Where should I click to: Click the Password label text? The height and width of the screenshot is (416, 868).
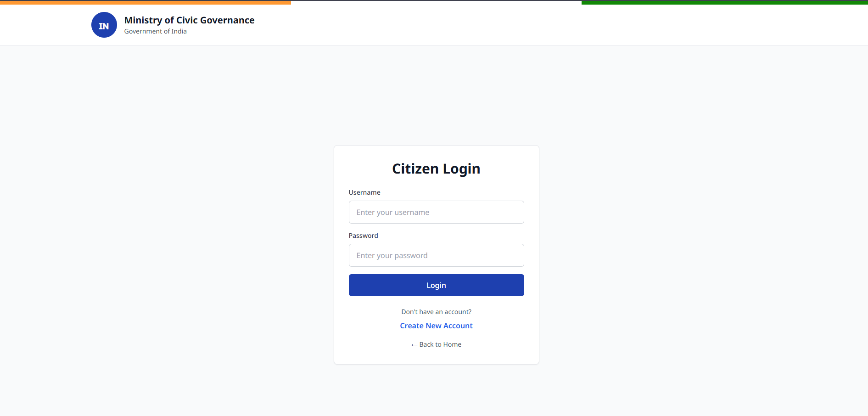tap(363, 236)
